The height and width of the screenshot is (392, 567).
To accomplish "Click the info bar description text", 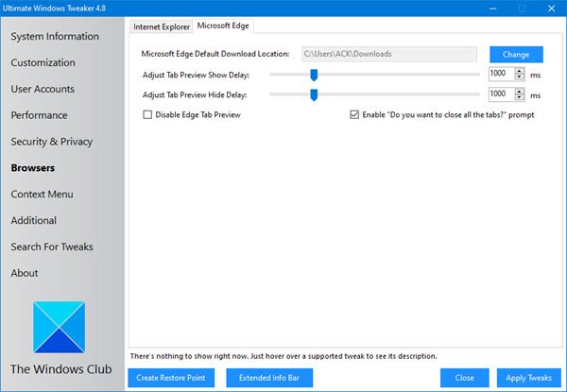I will click(283, 356).
